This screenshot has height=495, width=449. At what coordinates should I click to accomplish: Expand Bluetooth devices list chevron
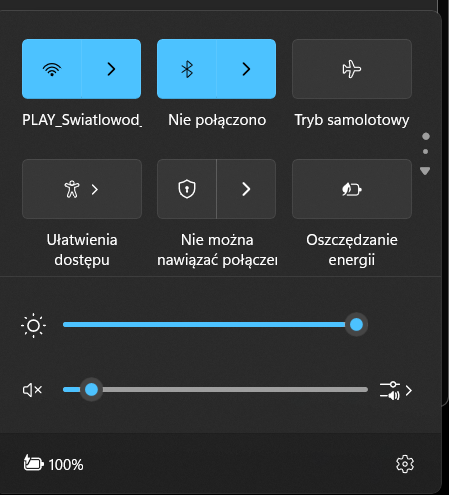[246, 69]
